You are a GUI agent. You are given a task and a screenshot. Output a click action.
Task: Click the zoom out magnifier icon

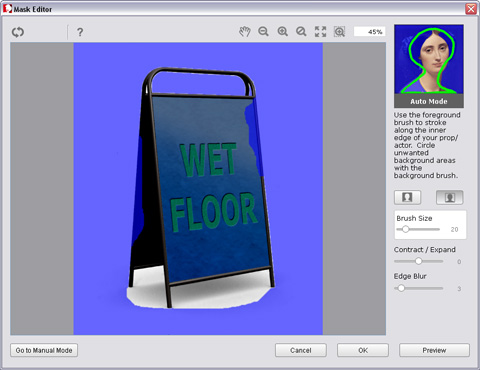tap(263, 32)
